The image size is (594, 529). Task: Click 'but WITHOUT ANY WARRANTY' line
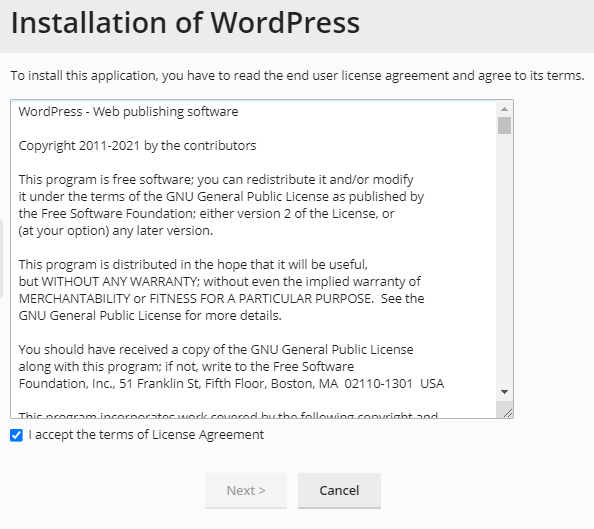pyautogui.click(x=220, y=282)
